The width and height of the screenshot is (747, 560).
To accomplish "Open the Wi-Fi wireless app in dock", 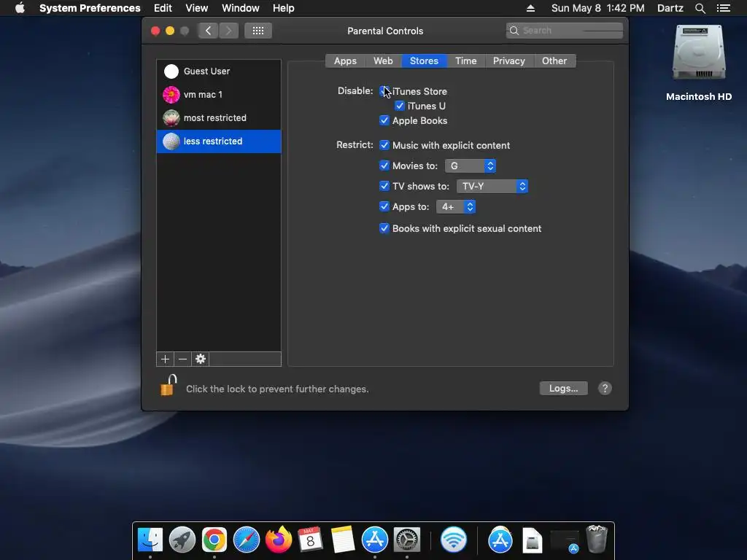I will point(453,540).
